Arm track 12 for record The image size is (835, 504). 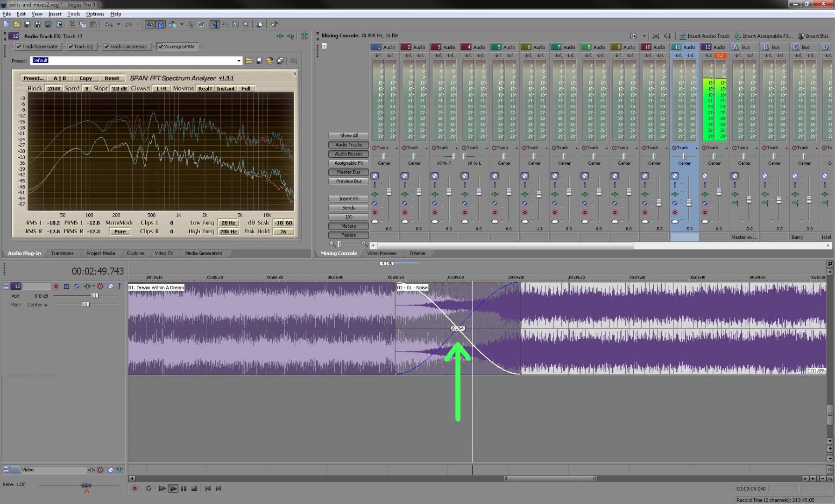(x=56, y=286)
